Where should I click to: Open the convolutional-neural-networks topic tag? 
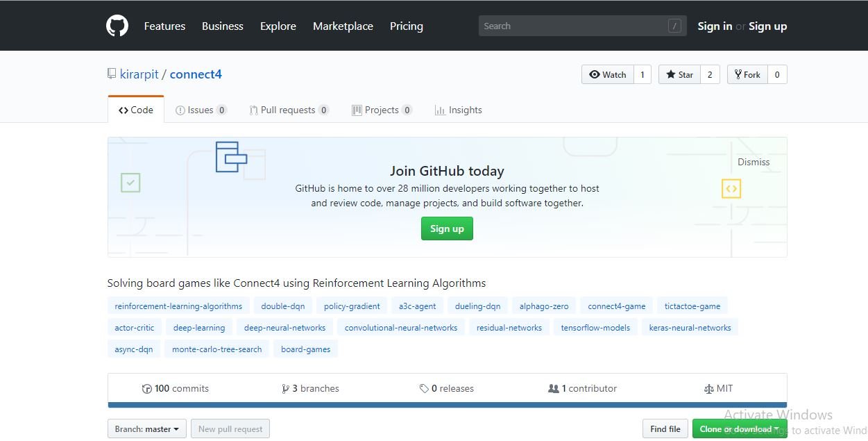401,328
